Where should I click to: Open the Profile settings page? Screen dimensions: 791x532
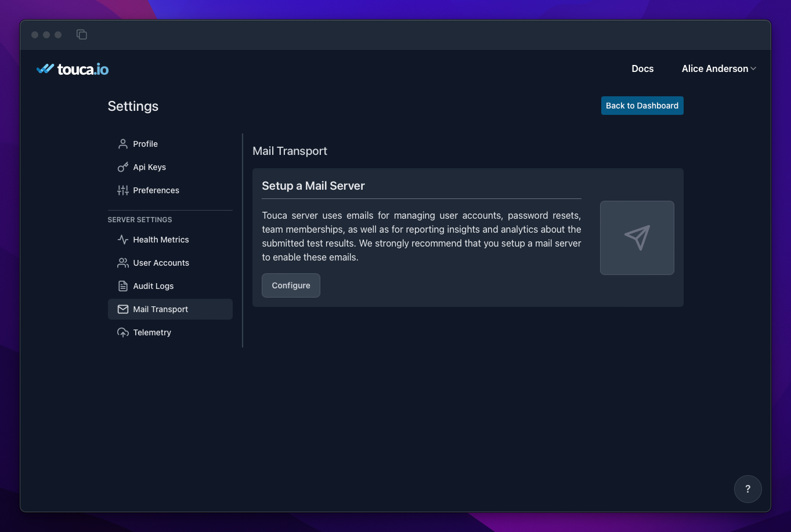(170, 144)
